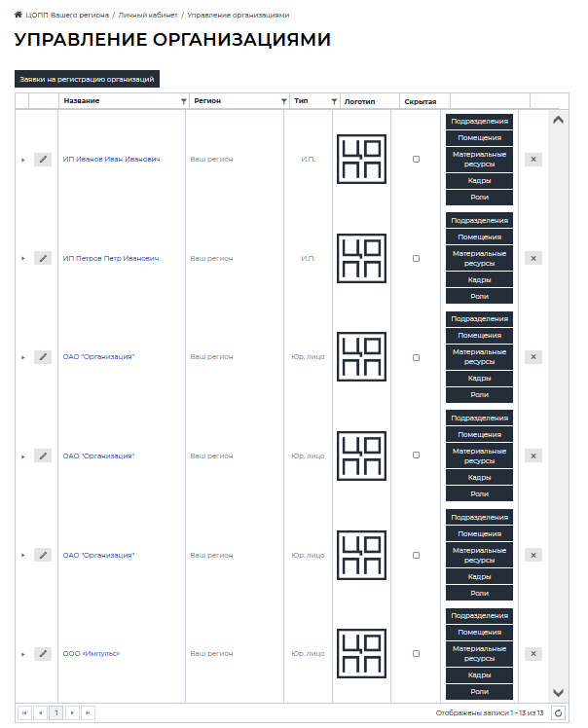The width and height of the screenshot is (588, 728).
Task: Click the refresh icon at table bottom right
Action: 558,712
